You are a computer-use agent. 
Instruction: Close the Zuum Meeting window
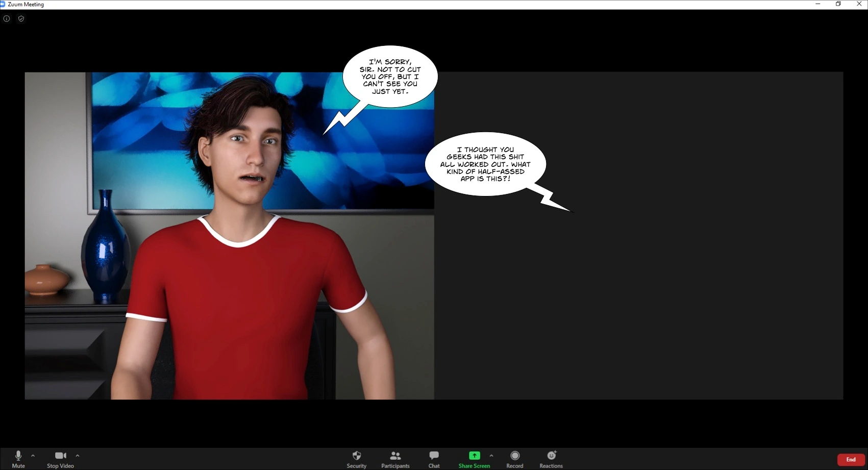(859, 4)
